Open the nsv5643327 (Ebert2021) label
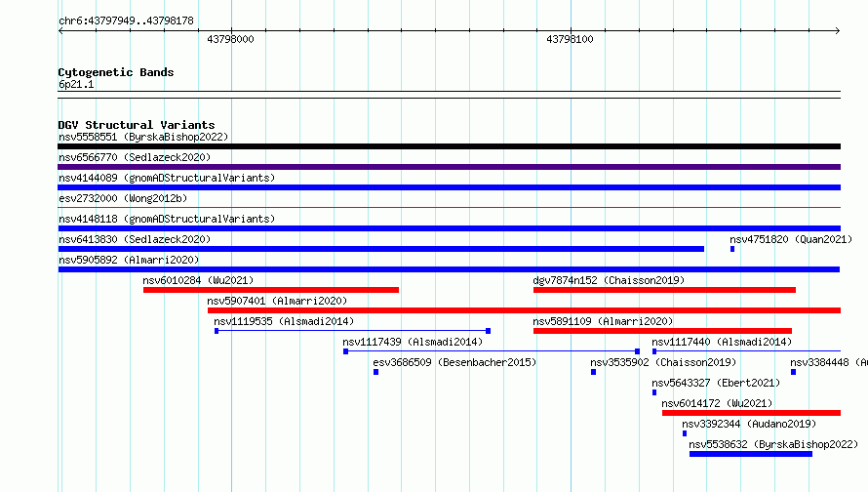 716,383
